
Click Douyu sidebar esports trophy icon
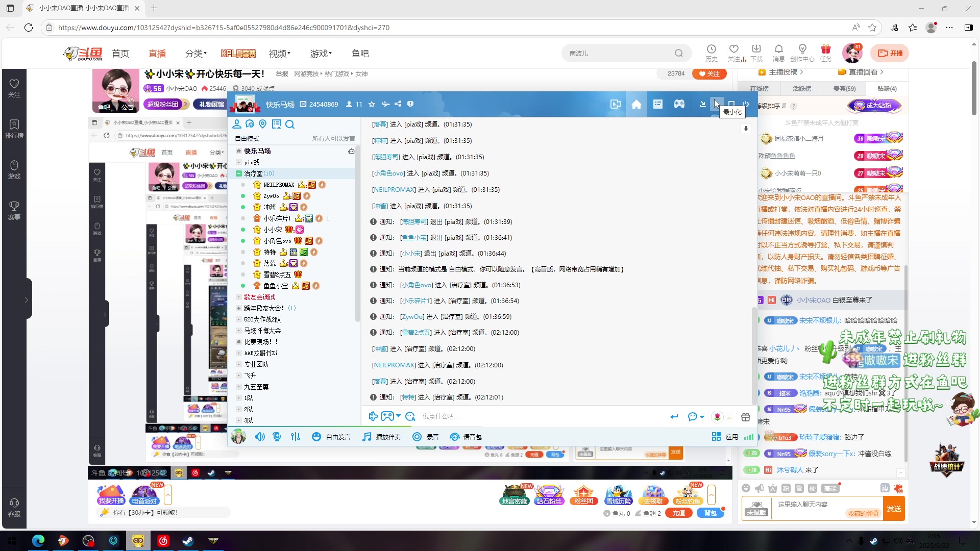click(14, 210)
